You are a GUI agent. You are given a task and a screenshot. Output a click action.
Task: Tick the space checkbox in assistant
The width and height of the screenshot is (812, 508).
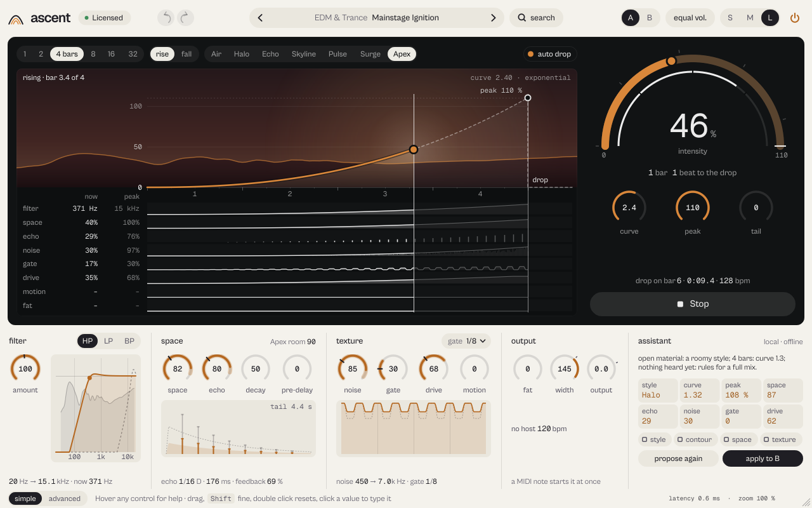pyautogui.click(x=726, y=439)
